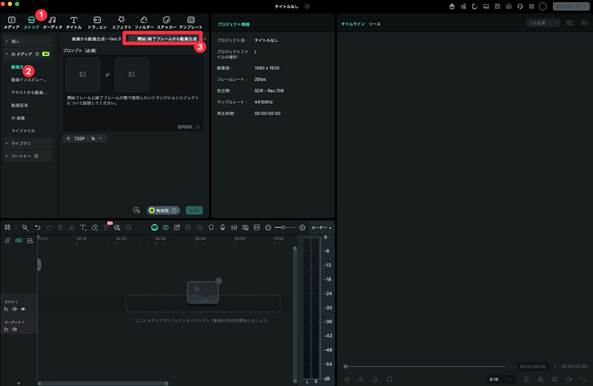Select AI 画像 in the sidebar

18,118
